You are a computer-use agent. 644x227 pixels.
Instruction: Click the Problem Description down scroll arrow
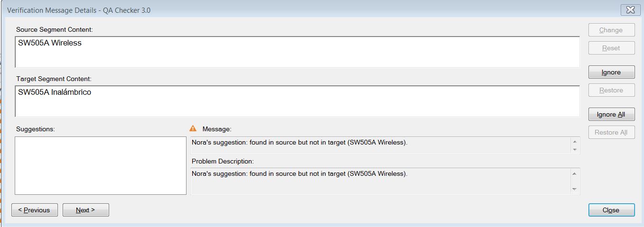coord(575,190)
